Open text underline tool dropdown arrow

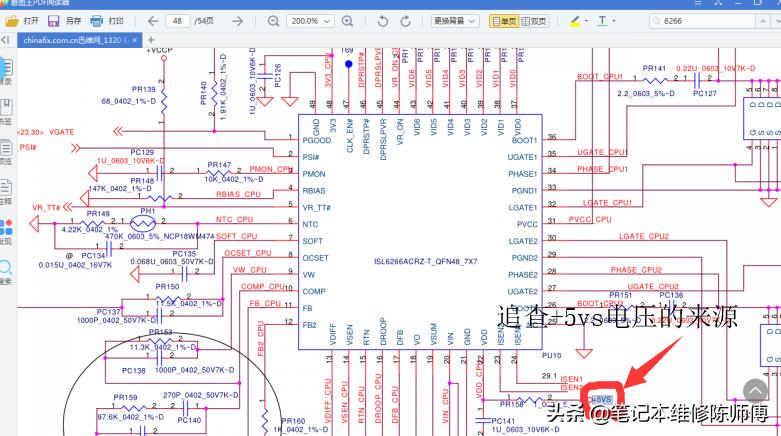[x=614, y=21]
